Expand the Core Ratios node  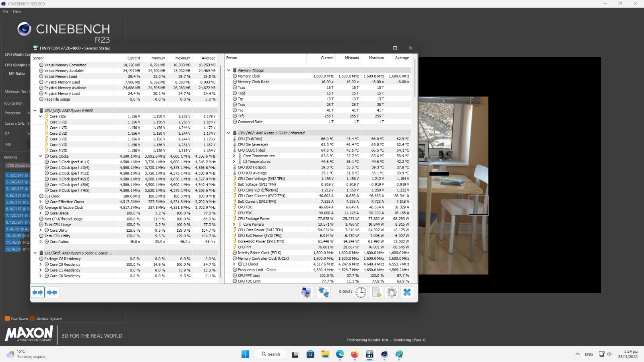point(41,242)
